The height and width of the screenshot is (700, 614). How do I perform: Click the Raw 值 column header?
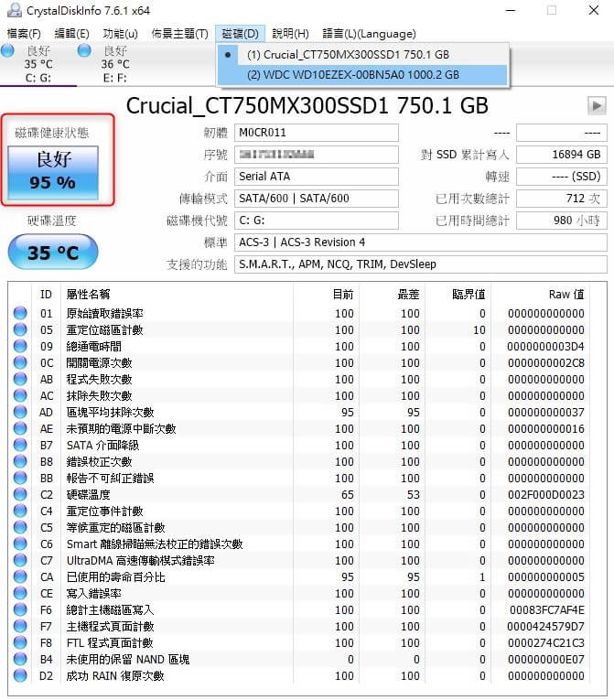(x=541, y=295)
